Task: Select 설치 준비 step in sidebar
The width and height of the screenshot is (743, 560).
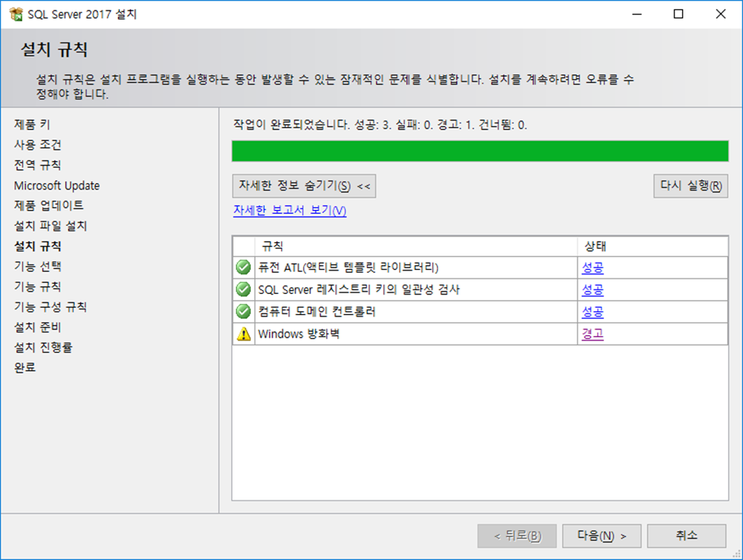Action: pyautogui.click(x=38, y=328)
